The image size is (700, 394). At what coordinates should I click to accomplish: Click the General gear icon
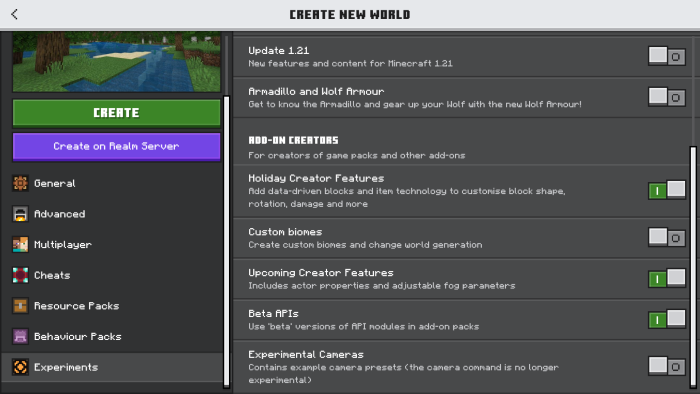[x=20, y=183]
